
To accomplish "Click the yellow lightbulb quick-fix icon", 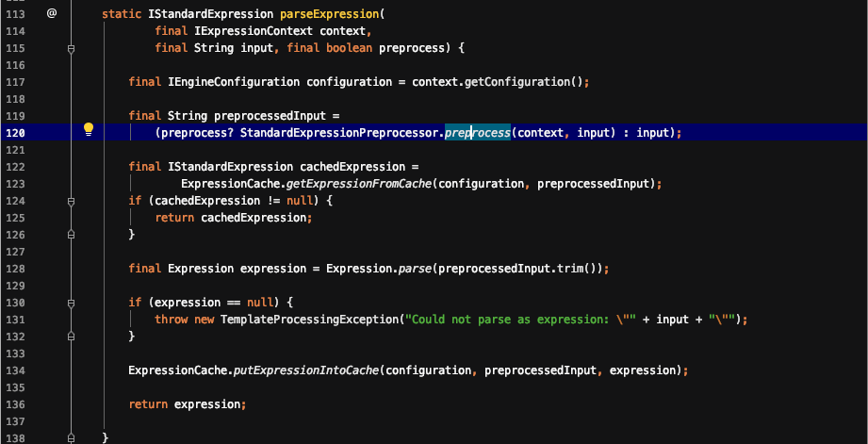I will coord(89,129).
